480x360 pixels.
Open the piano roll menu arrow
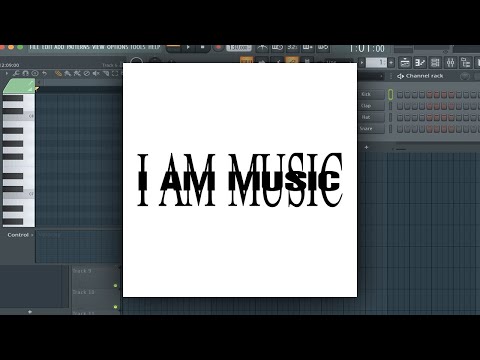tap(7, 73)
